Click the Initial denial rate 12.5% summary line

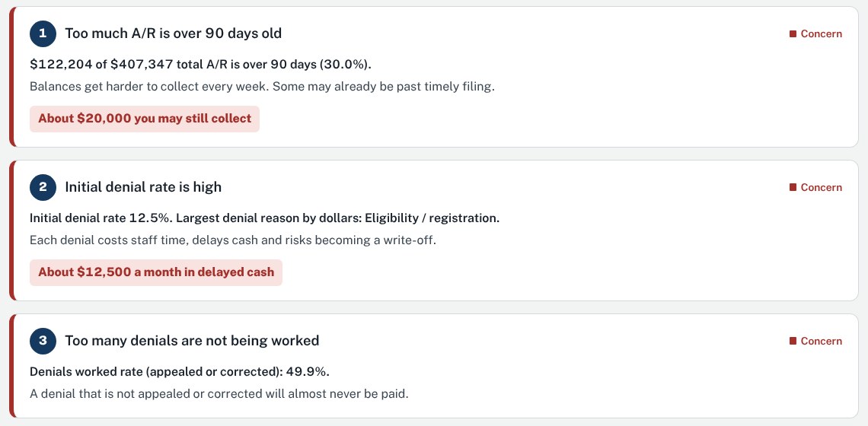pos(265,218)
